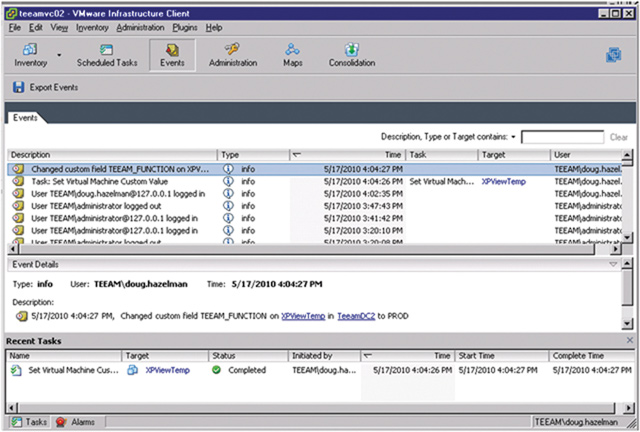This screenshot has width=640, height=432.
Task: Select the Events tab
Action: coord(25,118)
